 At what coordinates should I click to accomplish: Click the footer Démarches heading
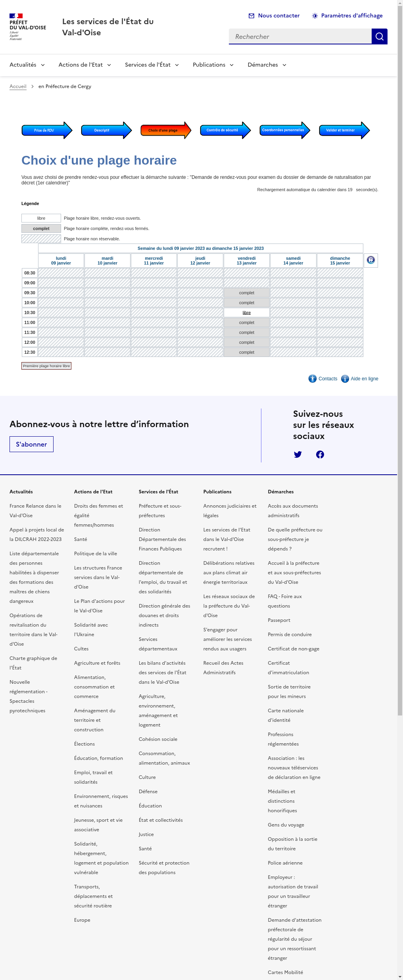pos(281,492)
